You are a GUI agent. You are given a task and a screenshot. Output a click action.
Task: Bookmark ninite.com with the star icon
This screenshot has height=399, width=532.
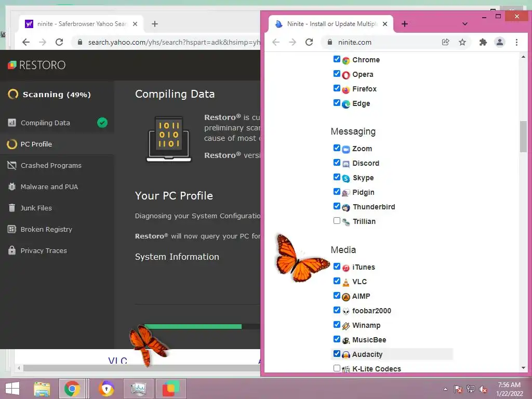pos(462,42)
